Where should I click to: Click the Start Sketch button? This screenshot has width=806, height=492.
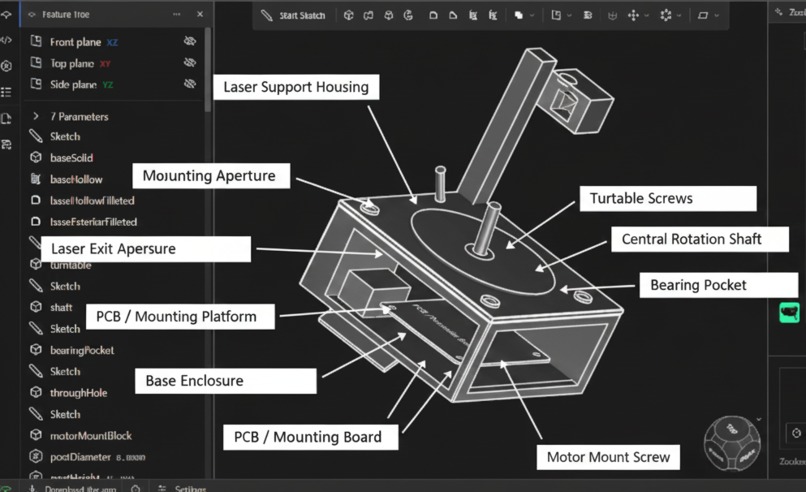click(x=293, y=15)
